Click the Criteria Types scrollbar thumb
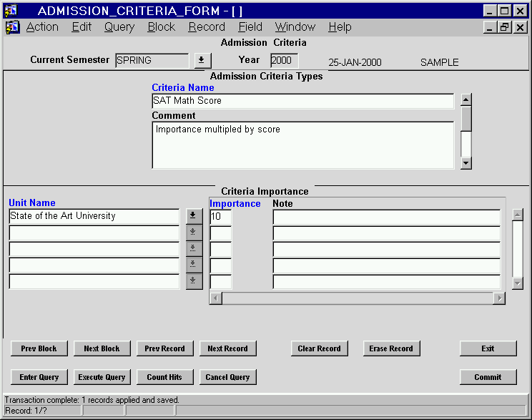 click(x=466, y=119)
